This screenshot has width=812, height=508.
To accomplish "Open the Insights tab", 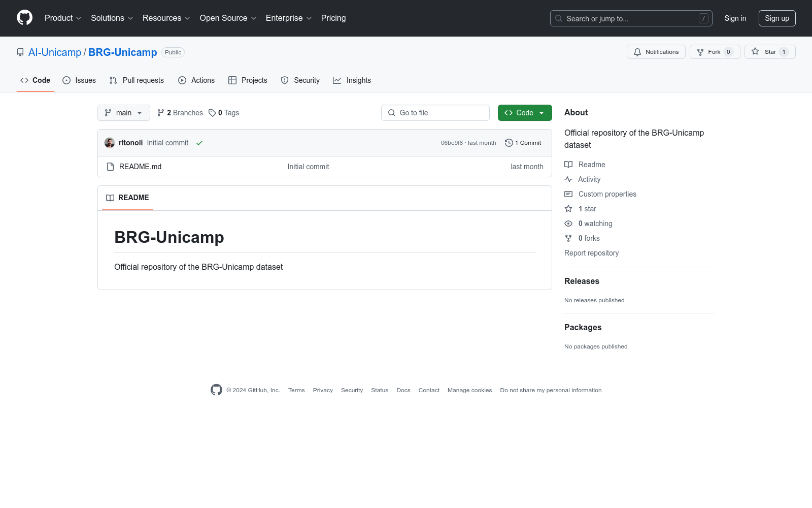I will [352, 80].
